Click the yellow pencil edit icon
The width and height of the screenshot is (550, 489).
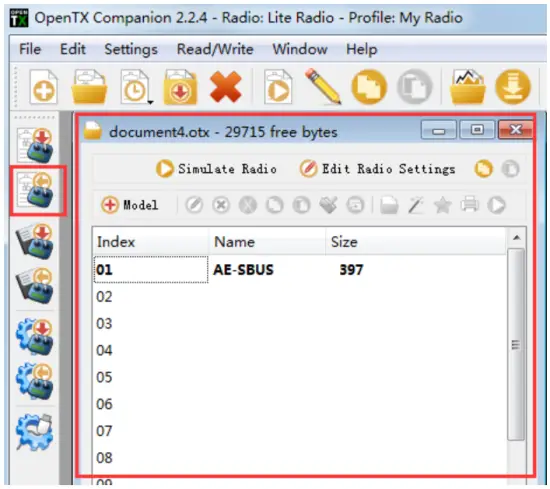pos(323,86)
